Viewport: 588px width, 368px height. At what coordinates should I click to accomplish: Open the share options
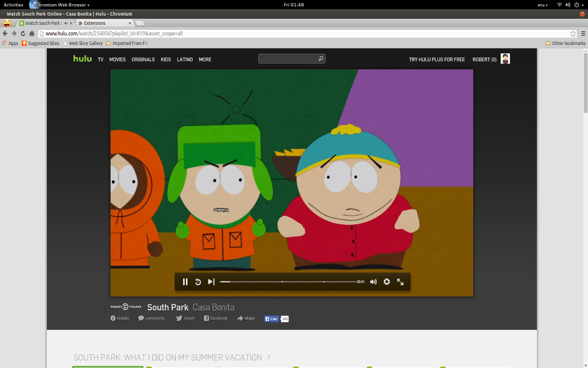(246, 318)
